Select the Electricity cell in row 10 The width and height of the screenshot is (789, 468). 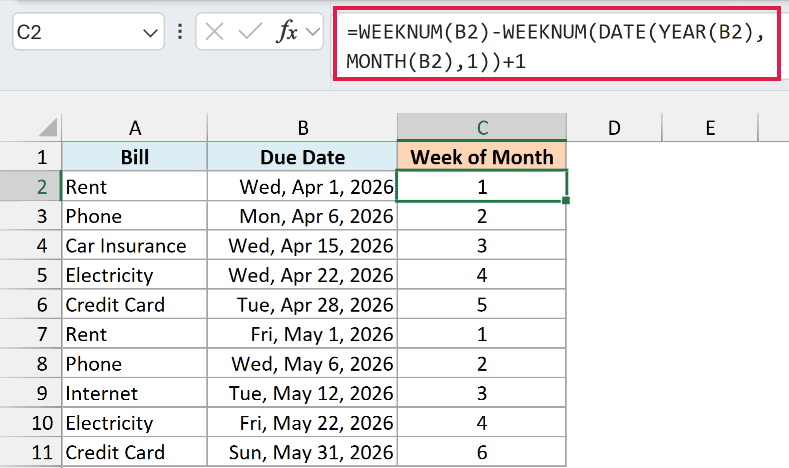click(x=134, y=423)
